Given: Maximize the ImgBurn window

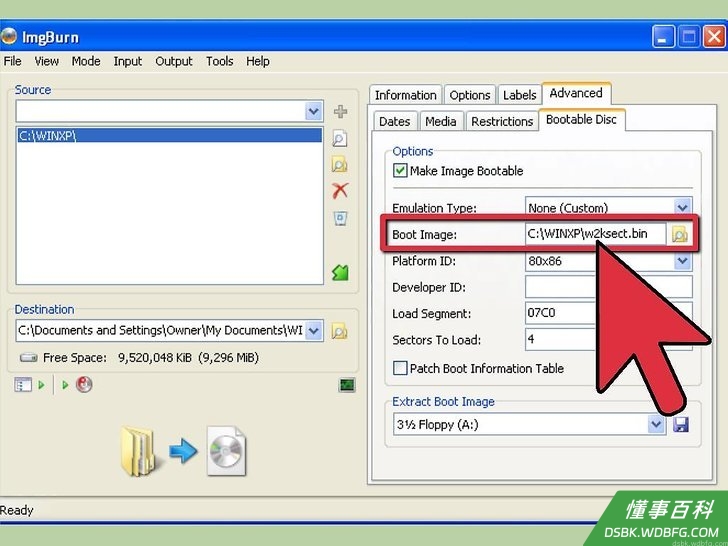Looking at the screenshot, I should (x=689, y=36).
